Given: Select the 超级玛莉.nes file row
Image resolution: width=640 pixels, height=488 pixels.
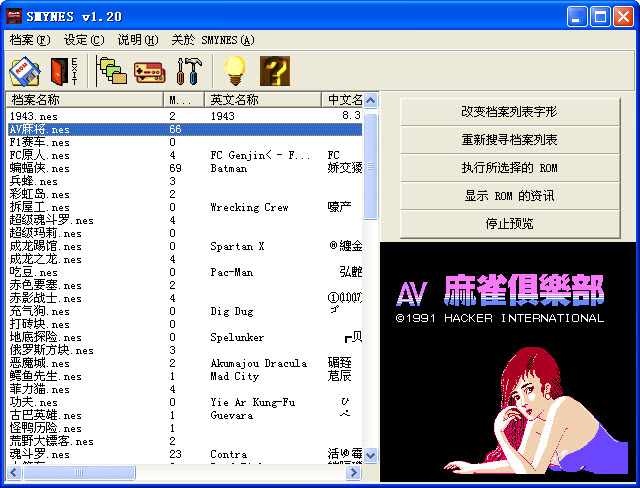Looking at the screenshot, I should [184, 233].
